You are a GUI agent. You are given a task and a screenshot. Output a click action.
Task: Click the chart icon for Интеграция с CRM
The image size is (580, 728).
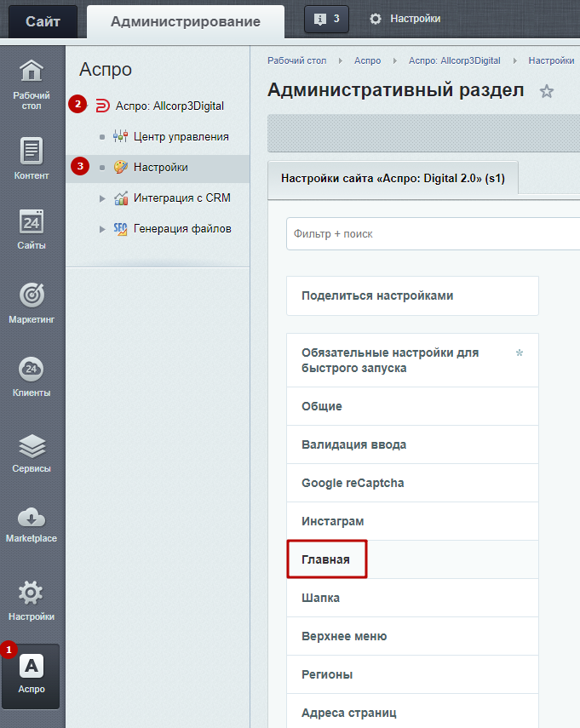[121, 198]
